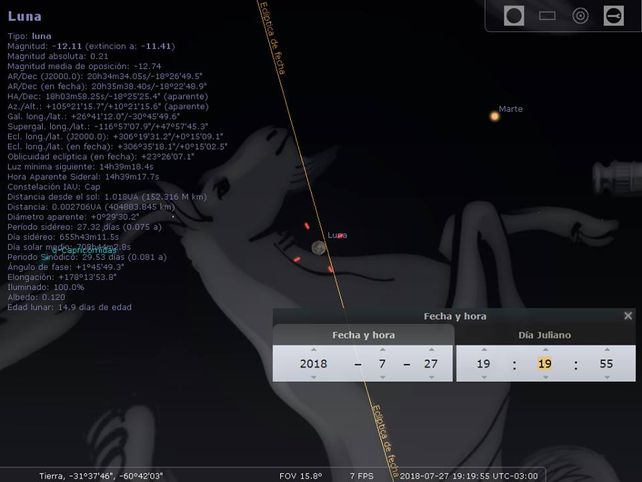Decrease the highlighted minutes with down arrow
Screen dimensions: 642x482
(x=545, y=377)
